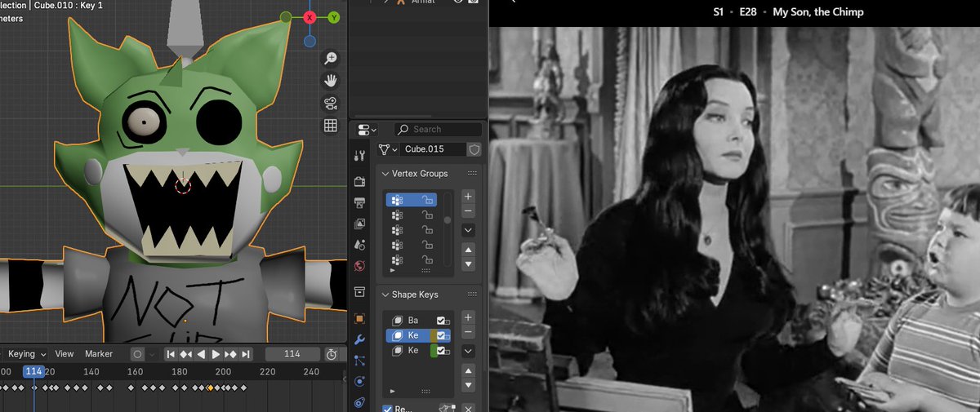
Task: Click the red X axis on navigation gizmo
Action: (x=310, y=17)
